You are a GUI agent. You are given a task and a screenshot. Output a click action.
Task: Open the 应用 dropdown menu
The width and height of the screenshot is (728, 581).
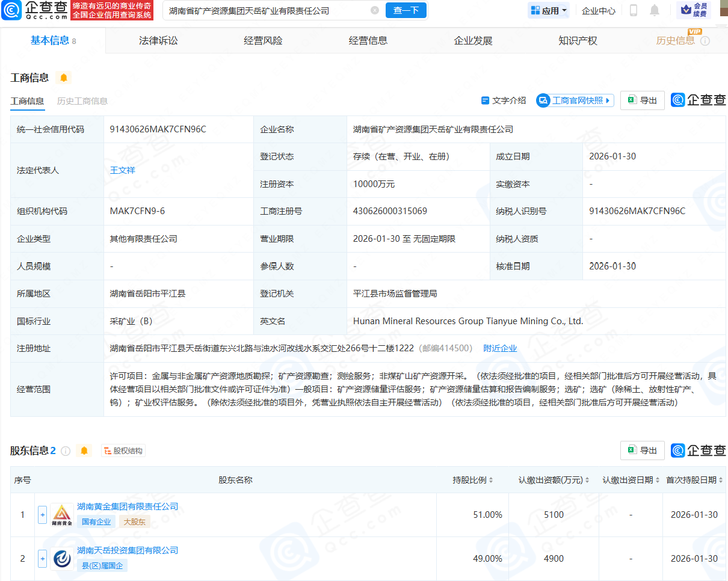(549, 10)
